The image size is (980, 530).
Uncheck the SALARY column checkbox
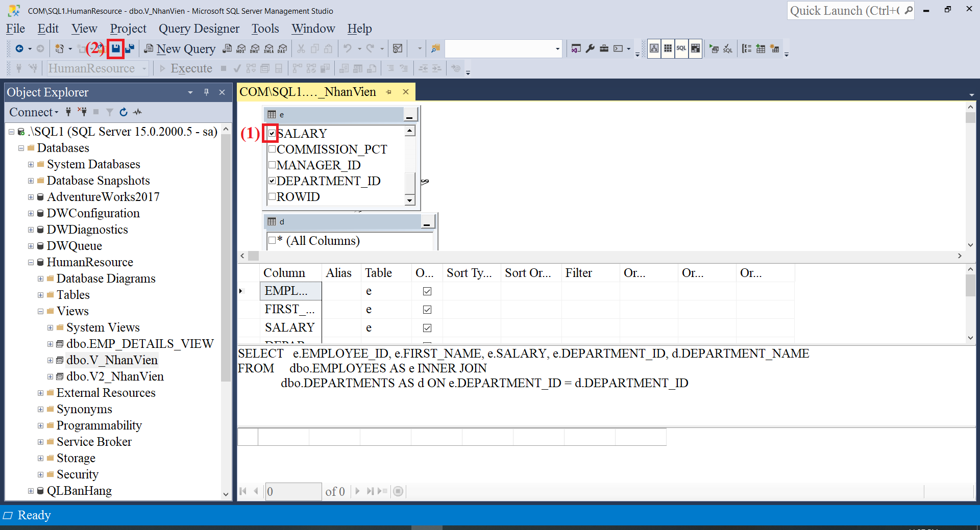pos(272,133)
